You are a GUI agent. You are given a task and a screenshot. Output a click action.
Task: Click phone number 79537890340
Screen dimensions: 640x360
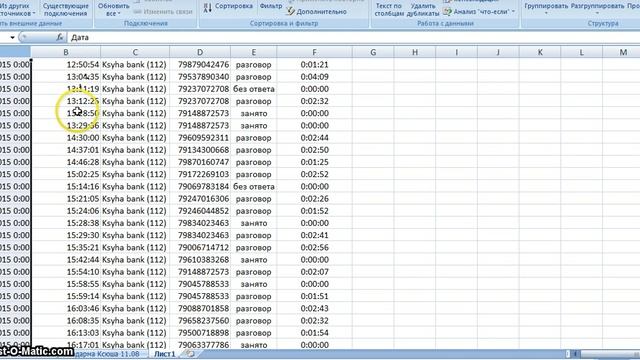pyautogui.click(x=200, y=77)
